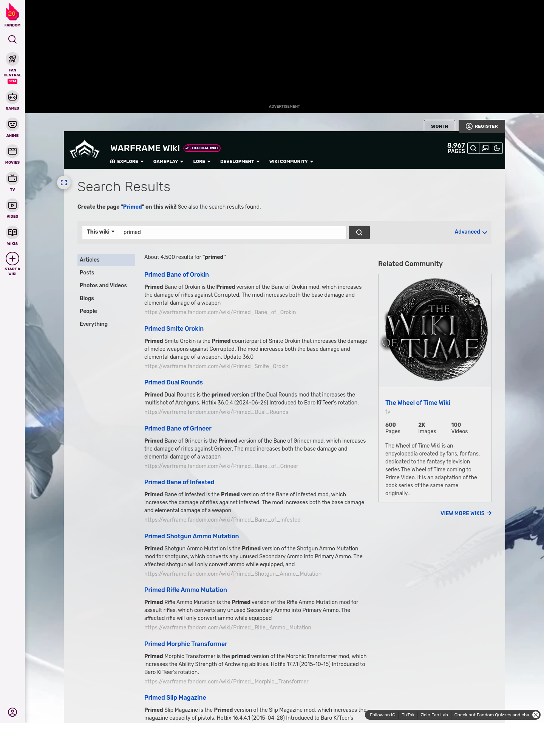Select the People filter tab

pyautogui.click(x=106, y=311)
